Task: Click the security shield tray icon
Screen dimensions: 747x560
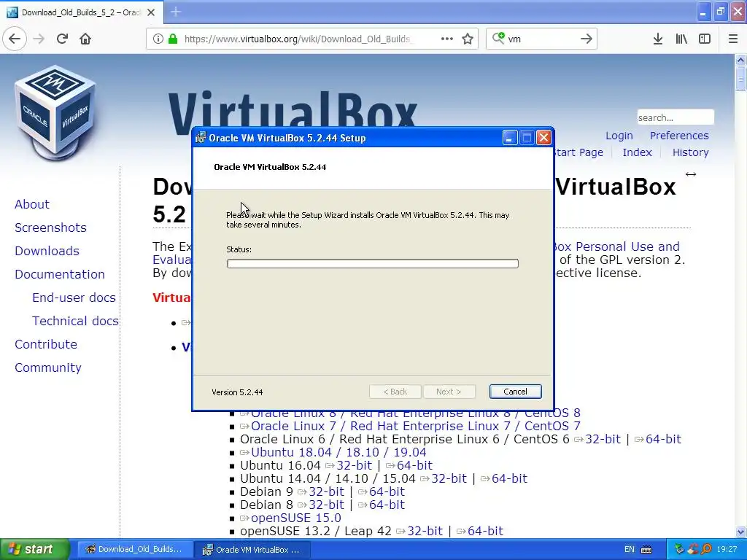Action: [x=693, y=550]
